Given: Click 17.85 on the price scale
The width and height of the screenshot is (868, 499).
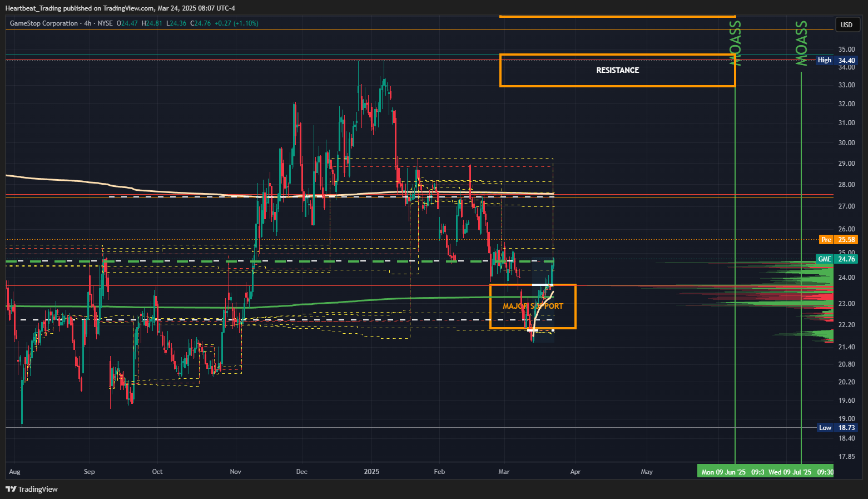Looking at the screenshot, I should pos(847,457).
